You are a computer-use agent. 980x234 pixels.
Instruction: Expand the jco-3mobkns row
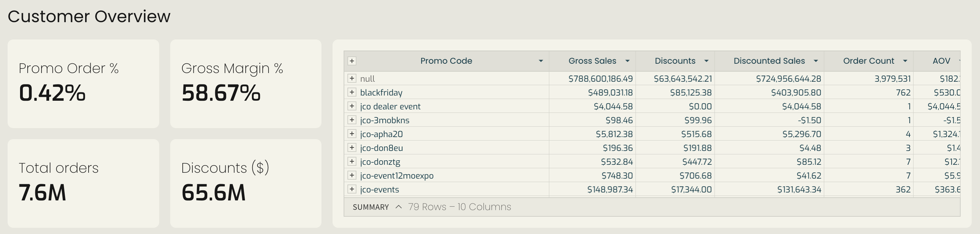352,120
